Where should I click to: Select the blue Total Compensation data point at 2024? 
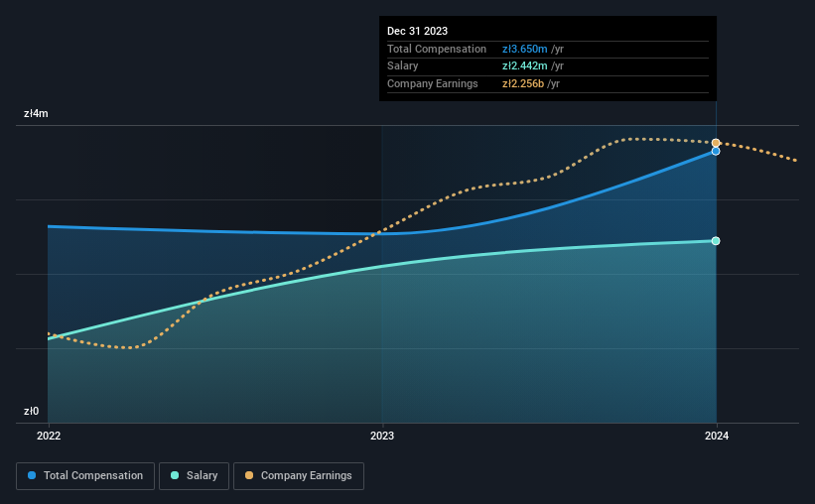click(x=716, y=151)
